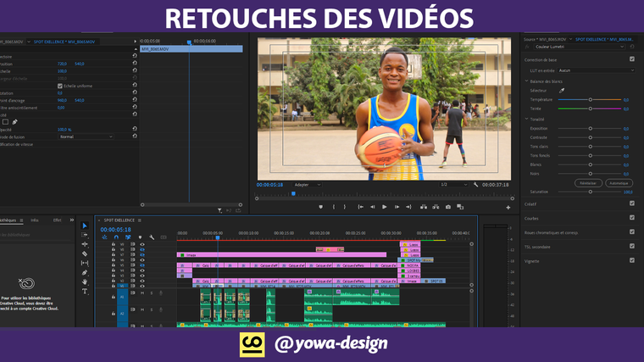Image resolution: width=644 pixels, height=362 pixels.
Task: Toggle timeline snapping magnet icon
Action: point(116,237)
